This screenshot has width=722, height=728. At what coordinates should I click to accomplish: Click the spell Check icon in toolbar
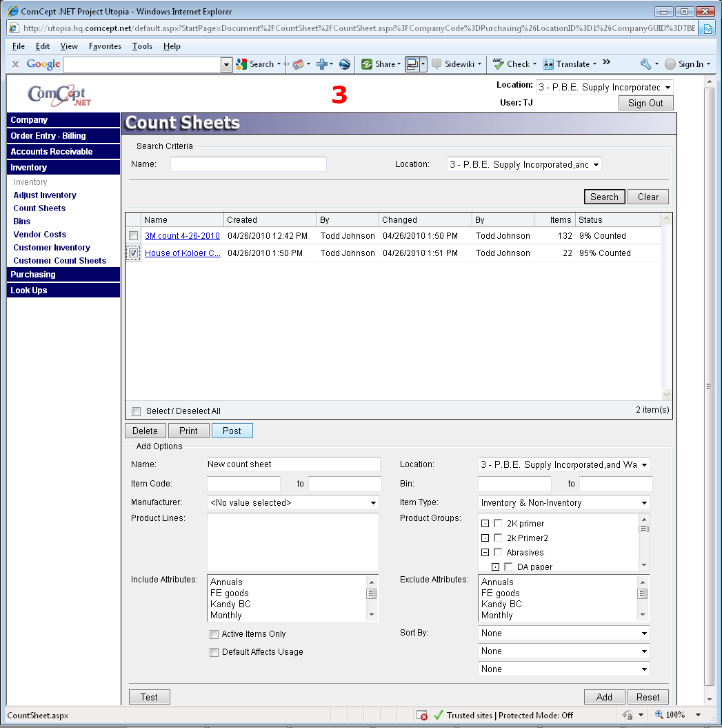tap(498, 64)
